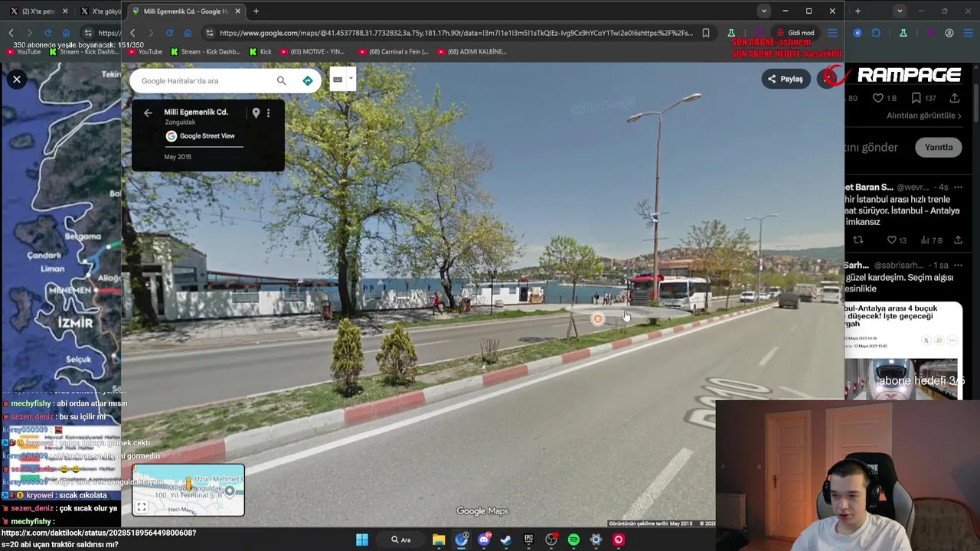The width and height of the screenshot is (980, 551).
Task: Click the search magnifier in Google Maps
Action: click(281, 80)
